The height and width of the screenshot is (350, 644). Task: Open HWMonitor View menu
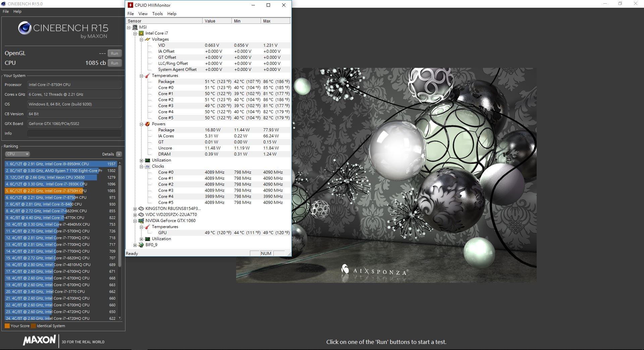click(143, 14)
